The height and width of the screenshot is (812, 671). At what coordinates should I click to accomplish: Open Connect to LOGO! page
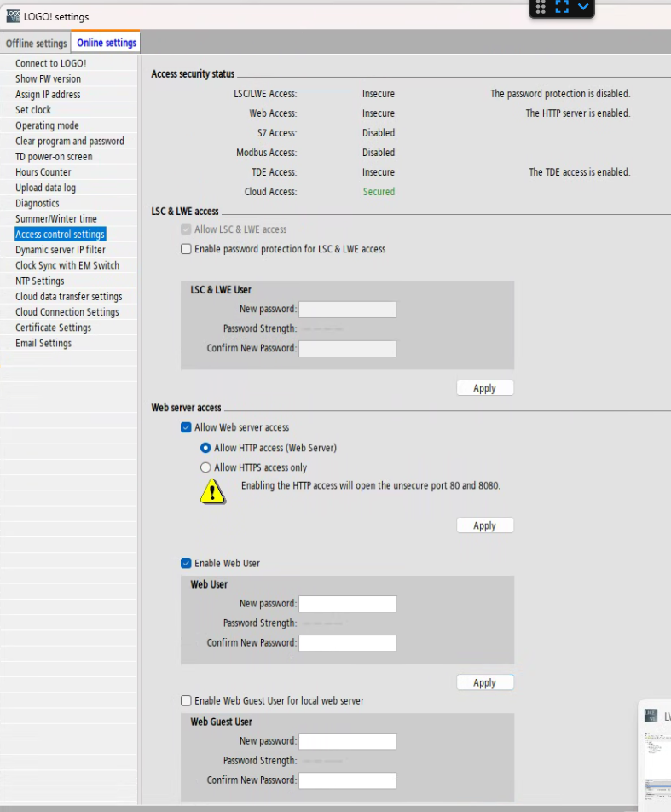pos(51,63)
